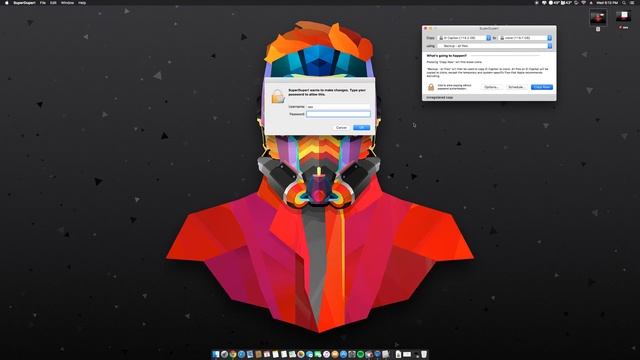Open Launchpad from the Dock
The width and height of the screenshot is (640, 360).
tap(224, 354)
